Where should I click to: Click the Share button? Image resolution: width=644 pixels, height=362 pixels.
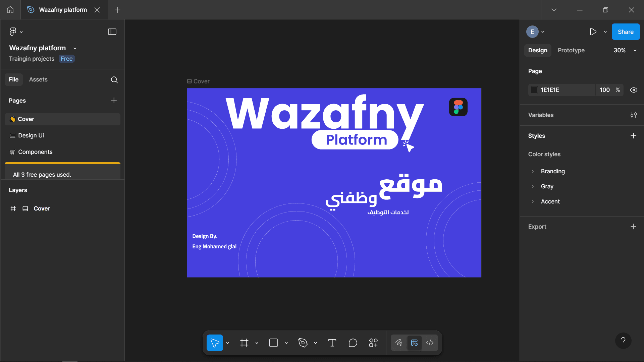(625, 32)
